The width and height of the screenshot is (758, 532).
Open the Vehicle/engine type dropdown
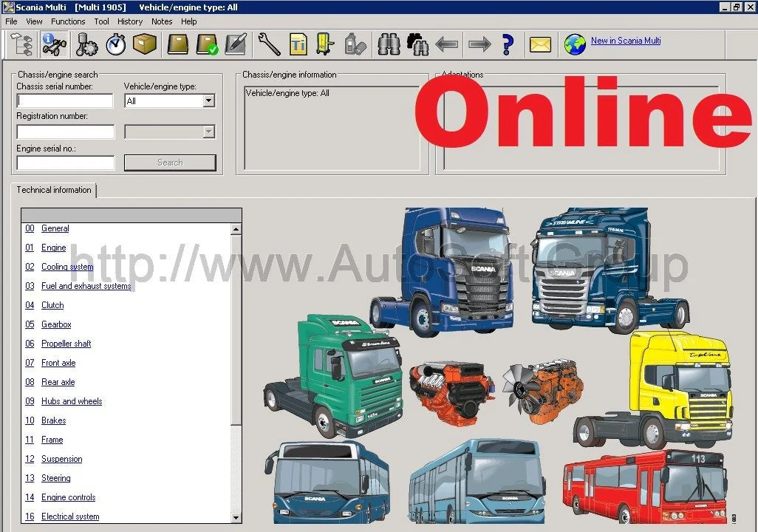pos(208,101)
